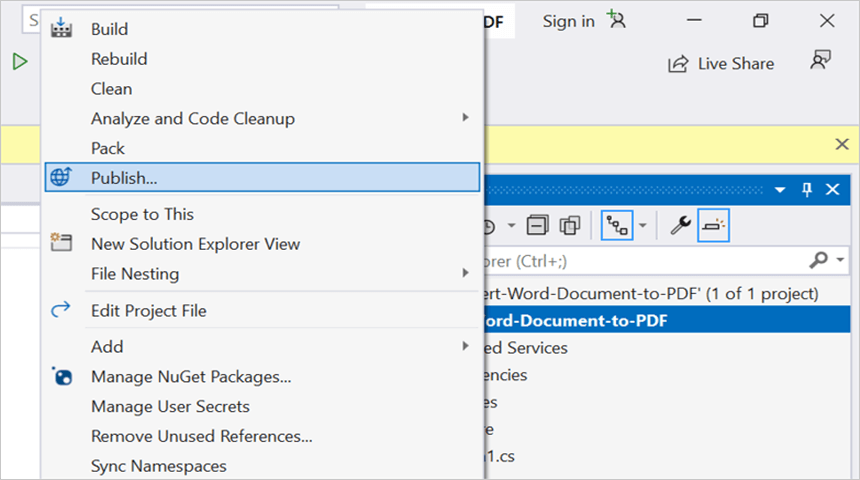Click the add account person icon
The height and width of the screenshot is (480, 860).
tap(616, 20)
